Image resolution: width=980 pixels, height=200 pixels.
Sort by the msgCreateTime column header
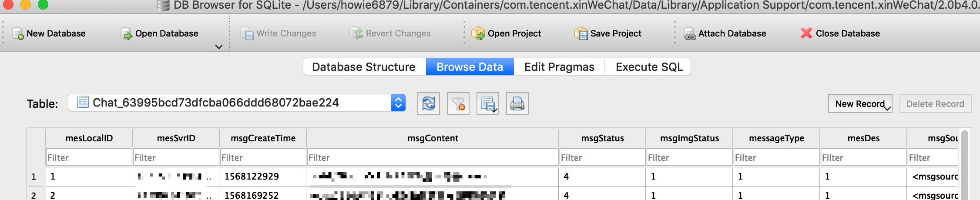click(263, 138)
